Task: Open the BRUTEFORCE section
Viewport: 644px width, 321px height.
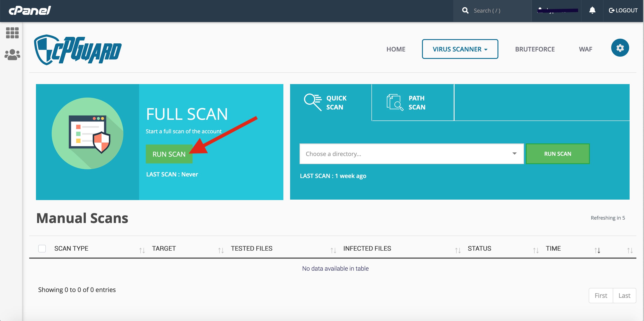Action: (535, 49)
